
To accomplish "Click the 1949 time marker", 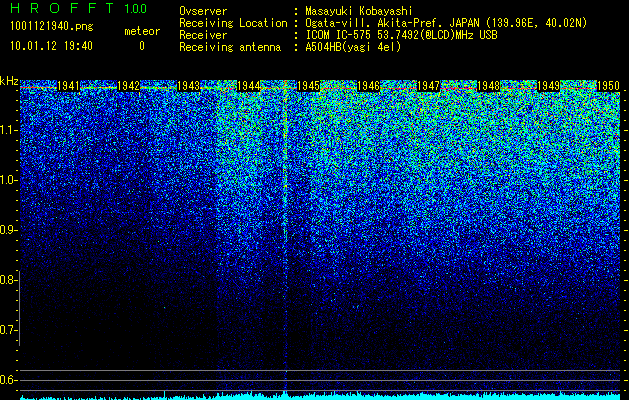I will coord(548,86).
